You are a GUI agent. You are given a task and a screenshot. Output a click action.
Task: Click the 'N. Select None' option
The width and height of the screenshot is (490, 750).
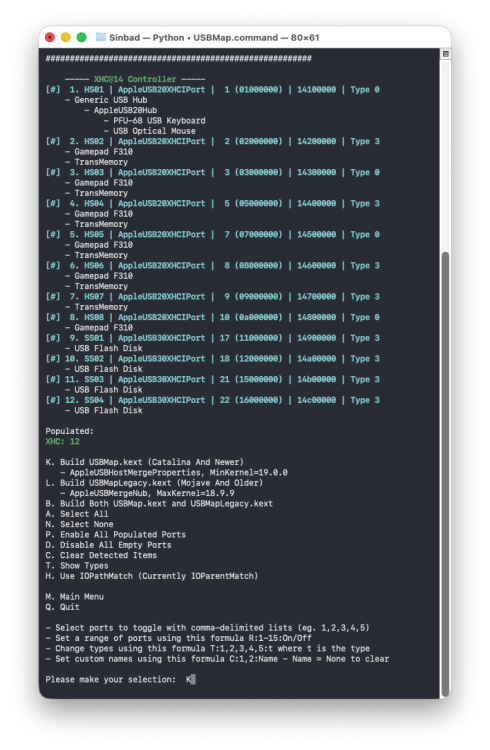click(x=79, y=524)
